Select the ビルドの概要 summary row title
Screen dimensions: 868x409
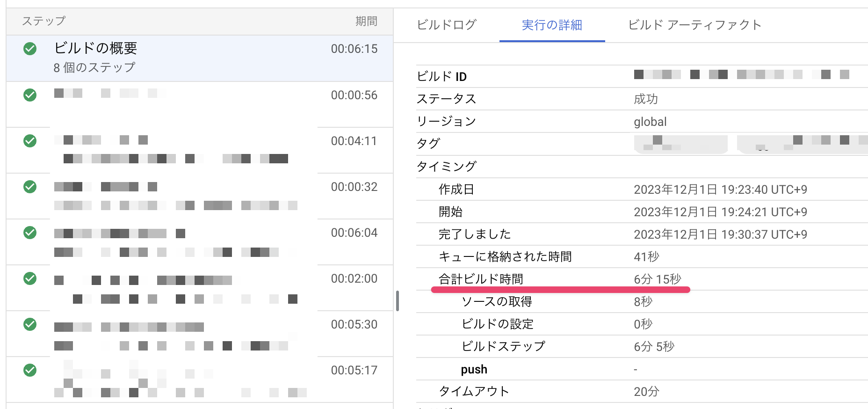(x=96, y=48)
